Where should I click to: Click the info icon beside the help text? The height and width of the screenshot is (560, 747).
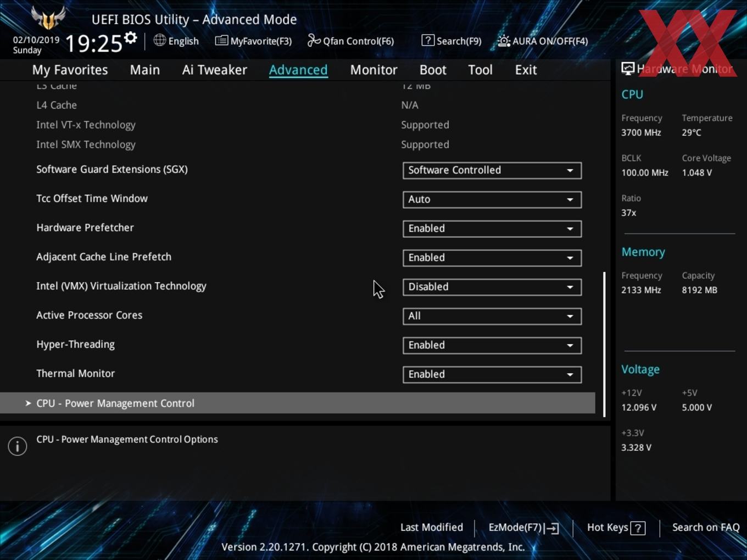pyautogui.click(x=18, y=446)
